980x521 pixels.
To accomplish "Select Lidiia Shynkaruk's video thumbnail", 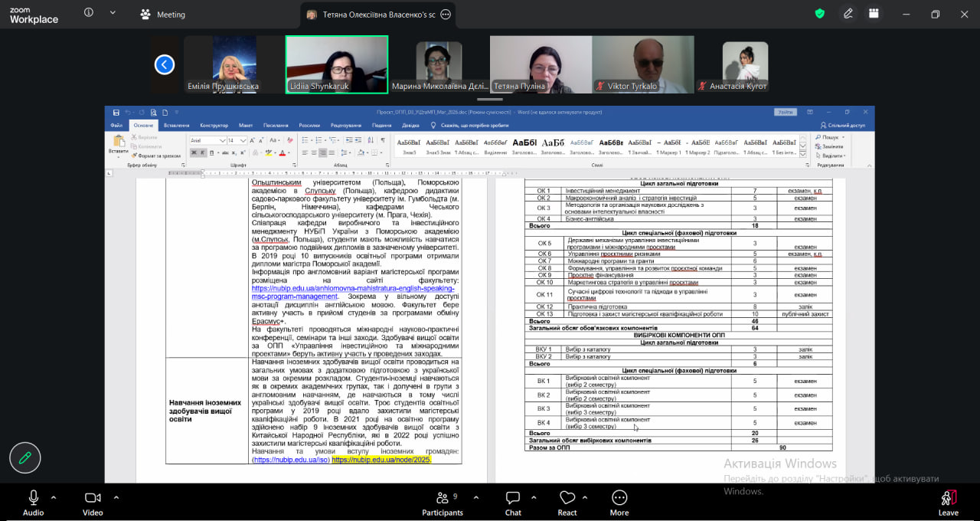I will pyautogui.click(x=337, y=64).
